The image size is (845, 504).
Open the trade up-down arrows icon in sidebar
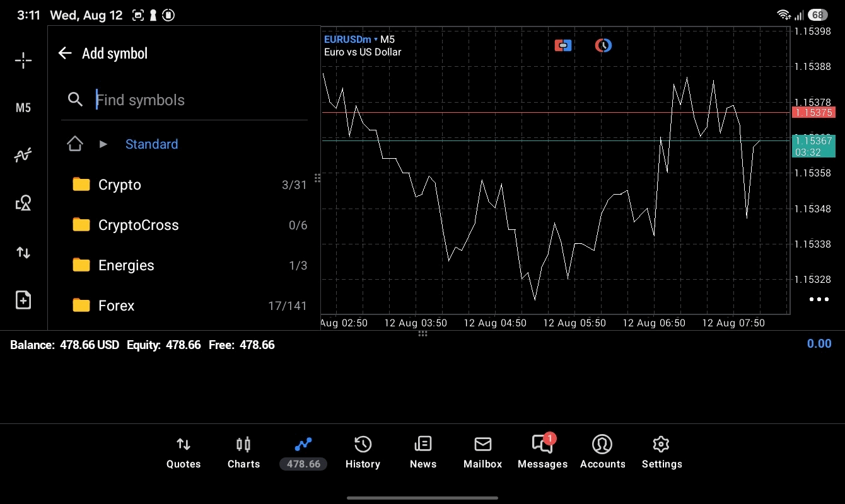pyautogui.click(x=23, y=253)
